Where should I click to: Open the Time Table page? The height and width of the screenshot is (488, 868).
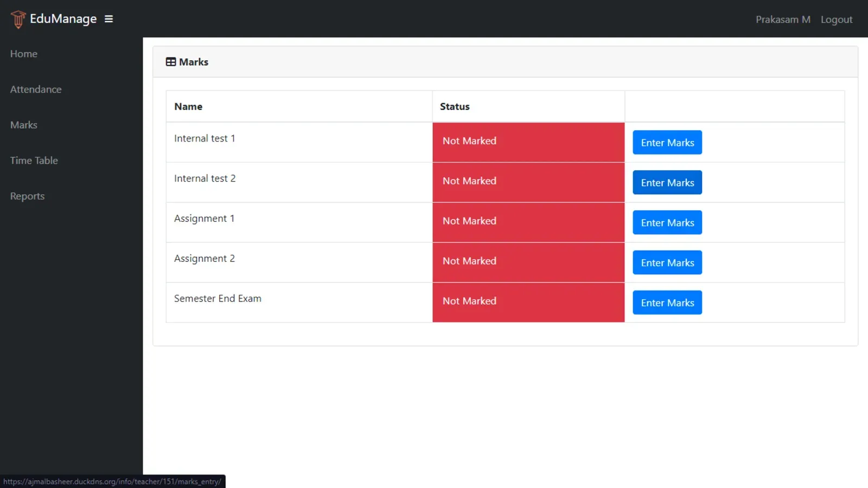click(34, 160)
